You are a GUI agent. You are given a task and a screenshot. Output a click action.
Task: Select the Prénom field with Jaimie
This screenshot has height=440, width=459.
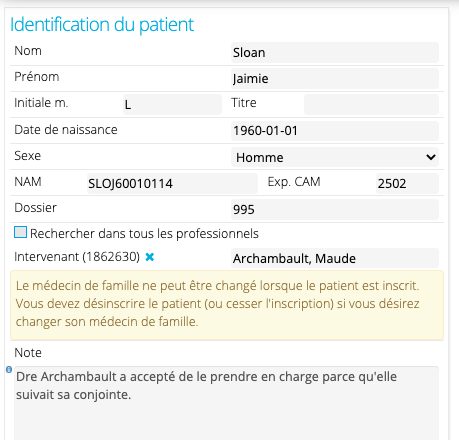click(335, 79)
